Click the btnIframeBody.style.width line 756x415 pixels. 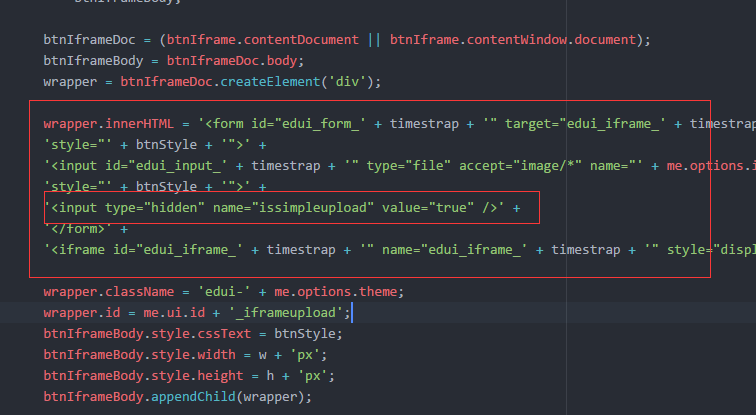[x=185, y=355]
